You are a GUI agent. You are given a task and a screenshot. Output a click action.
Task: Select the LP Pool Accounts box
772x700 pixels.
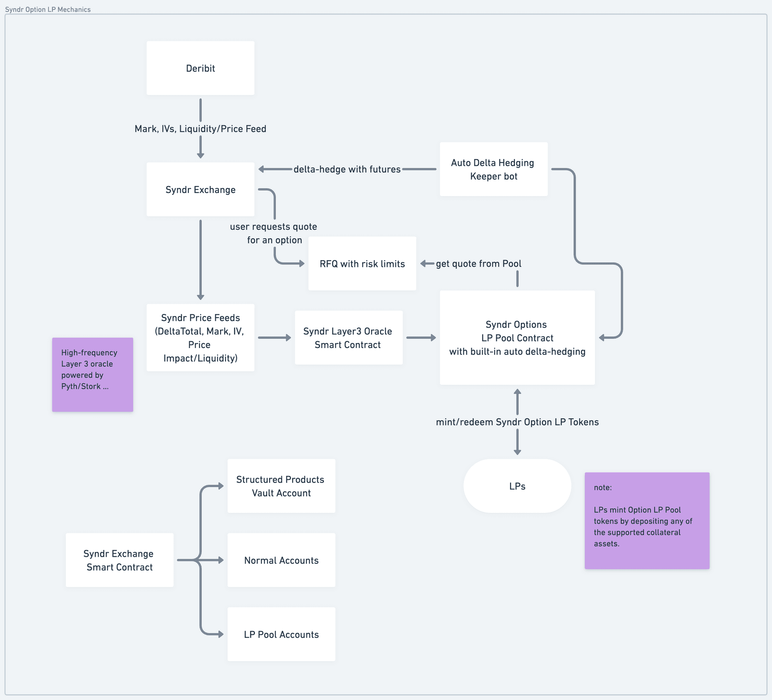[x=281, y=634]
